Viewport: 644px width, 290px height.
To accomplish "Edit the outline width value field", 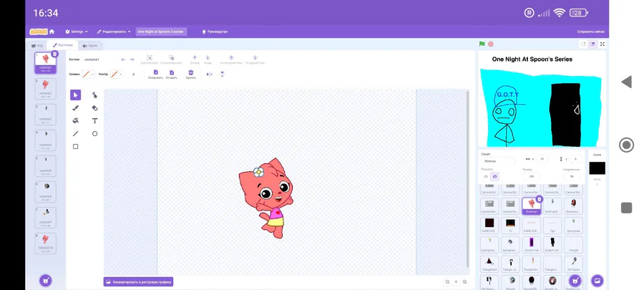I will coord(134,74).
